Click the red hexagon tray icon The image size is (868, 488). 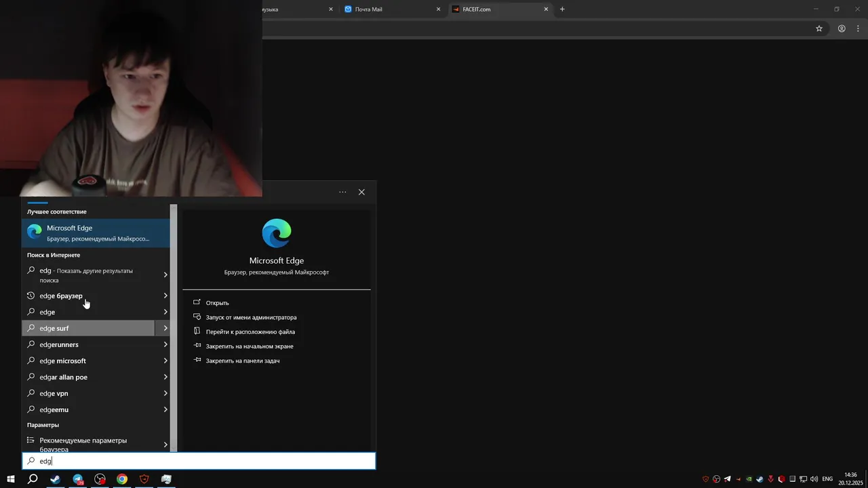coord(782,479)
